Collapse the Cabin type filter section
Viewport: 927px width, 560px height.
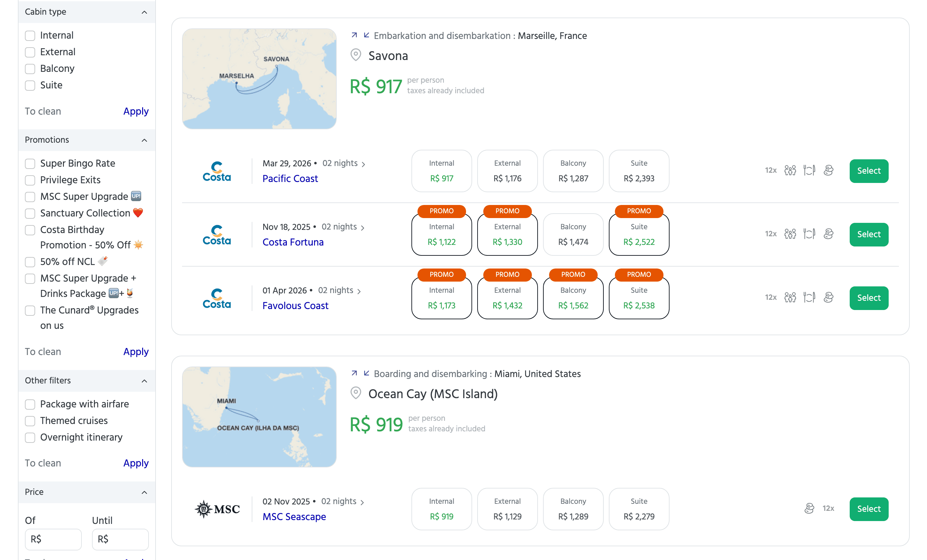click(144, 12)
